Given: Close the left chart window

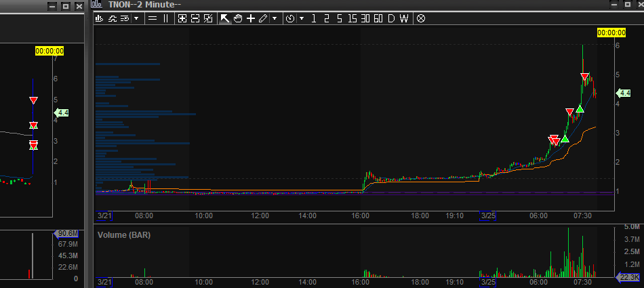Looking at the screenshot, I should click(x=78, y=6).
